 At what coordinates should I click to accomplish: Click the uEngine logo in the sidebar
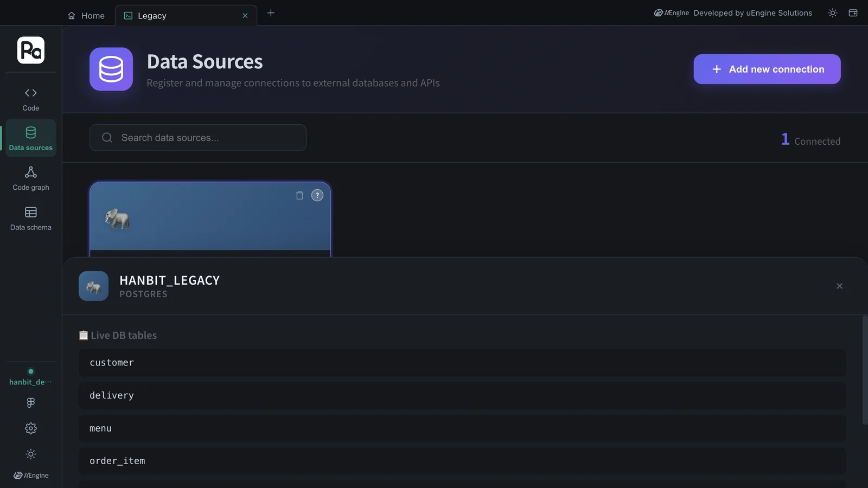point(31,476)
